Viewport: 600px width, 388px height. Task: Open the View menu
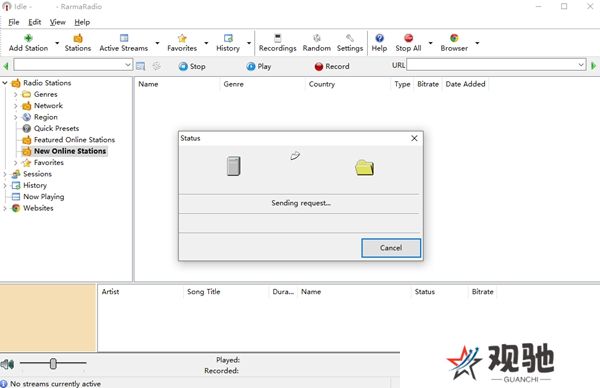pos(57,22)
